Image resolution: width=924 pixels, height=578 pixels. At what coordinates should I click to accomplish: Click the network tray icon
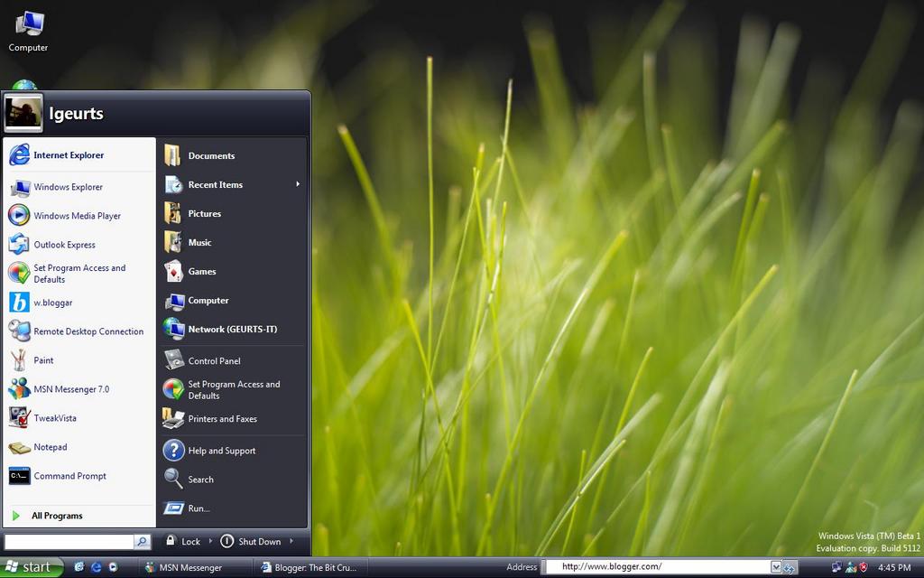click(x=836, y=567)
